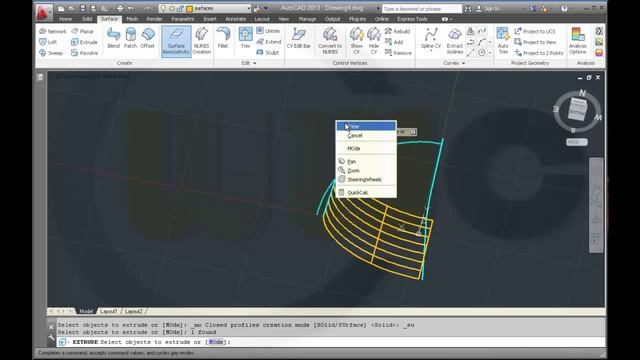
Task: Click the Extend surface tool
Action: click(269, 42)
